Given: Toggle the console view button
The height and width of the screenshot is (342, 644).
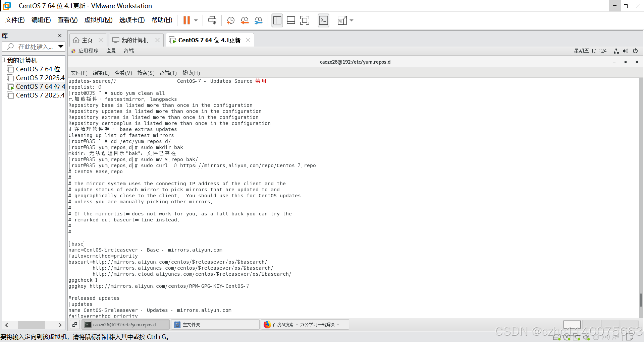Looking at the screenshot, I should 323,20.
